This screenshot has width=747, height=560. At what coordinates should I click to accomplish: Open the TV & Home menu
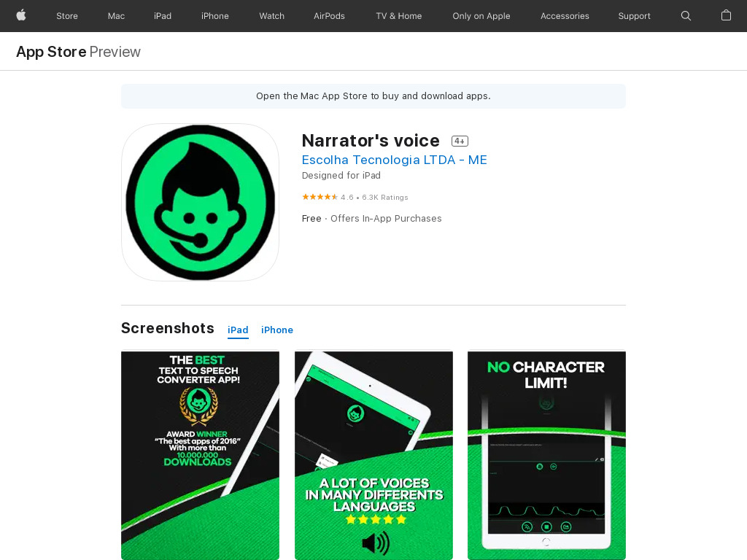[399, 16]
